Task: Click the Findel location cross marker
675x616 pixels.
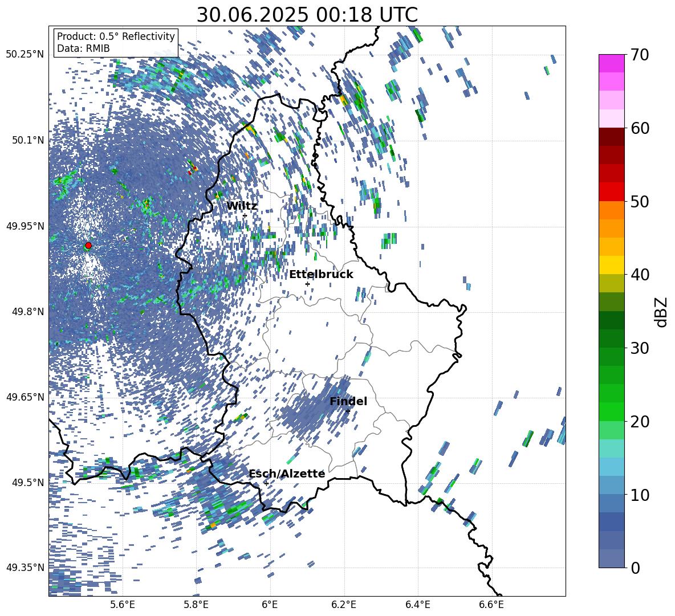Action: (348, 411)
